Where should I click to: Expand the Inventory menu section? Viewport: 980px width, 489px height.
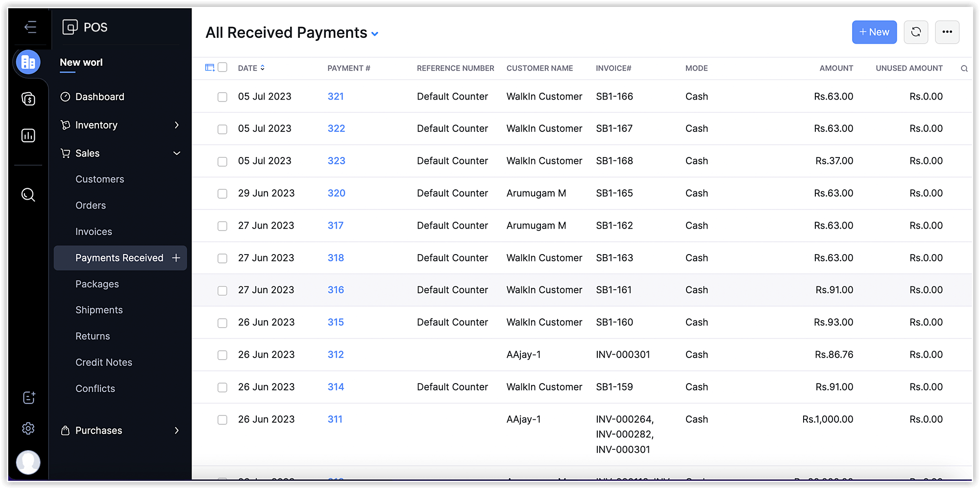tap(176, 125)
